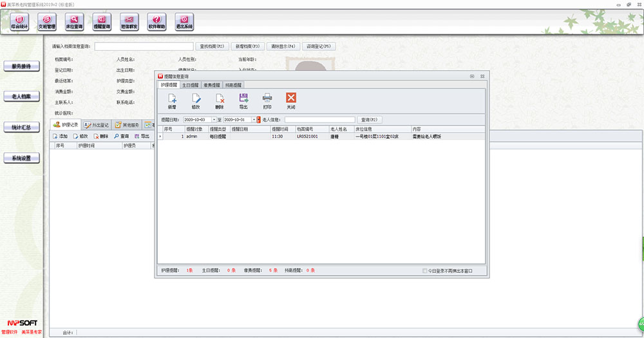The width and height of the screenshot is (644, 338).
Task: Switch to the 生日提醒 tab
Action: coord(190,85)
